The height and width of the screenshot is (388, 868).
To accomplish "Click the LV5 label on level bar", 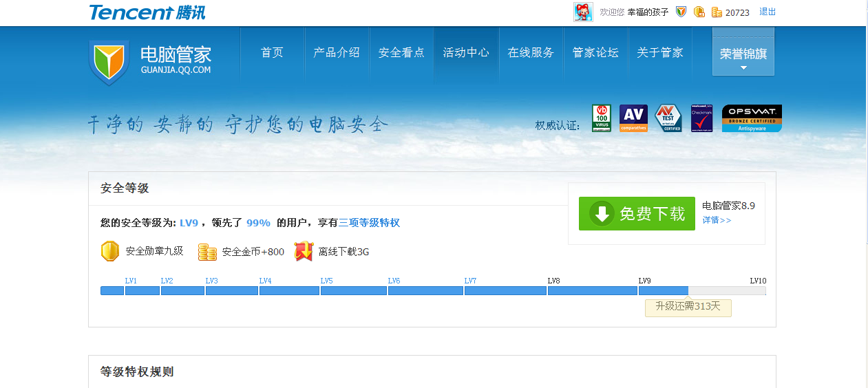I will click(x=326, y=281).
